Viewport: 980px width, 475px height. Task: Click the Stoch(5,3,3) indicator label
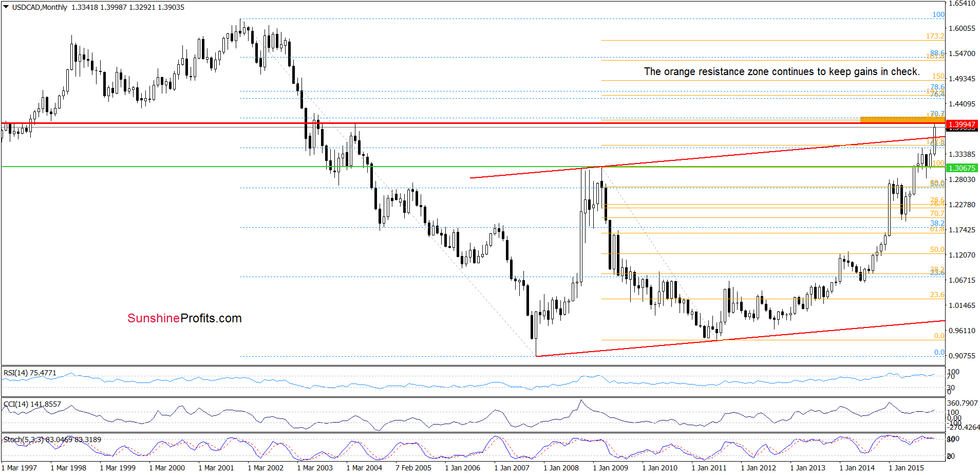click(x=52, y=440)
